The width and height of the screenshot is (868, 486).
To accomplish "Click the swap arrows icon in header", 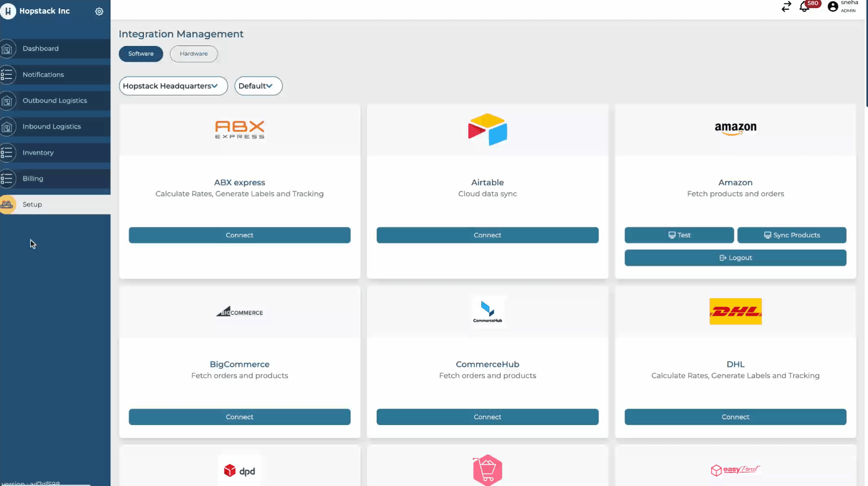I will tap(786, 7).
